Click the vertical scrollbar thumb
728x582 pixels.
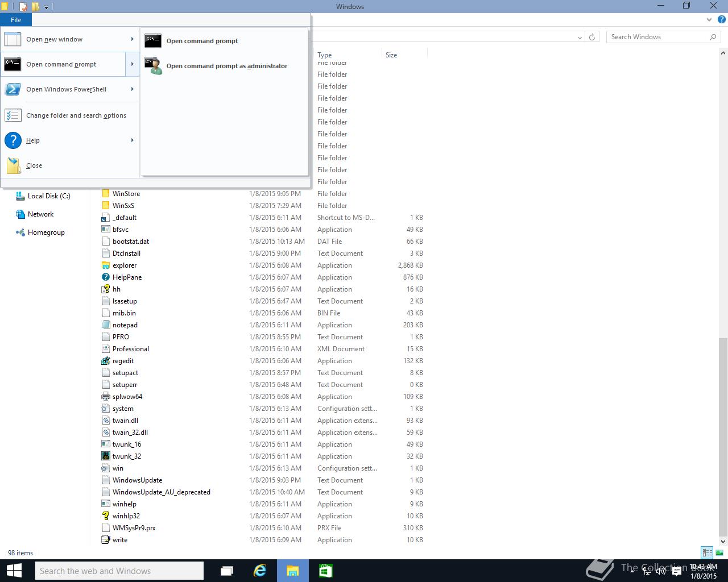tap(723, 436)
